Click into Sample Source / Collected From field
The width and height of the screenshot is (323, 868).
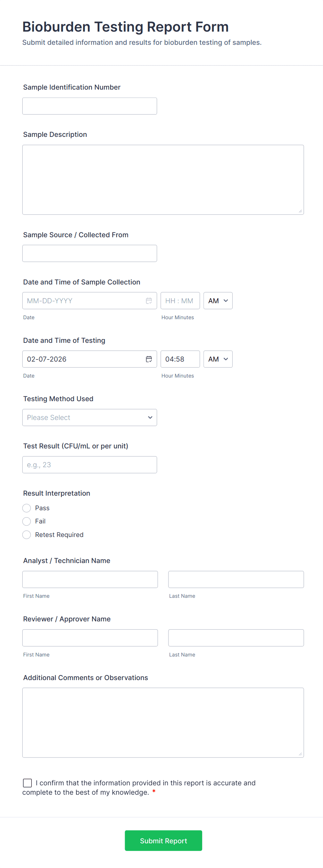tap(90, 254)
